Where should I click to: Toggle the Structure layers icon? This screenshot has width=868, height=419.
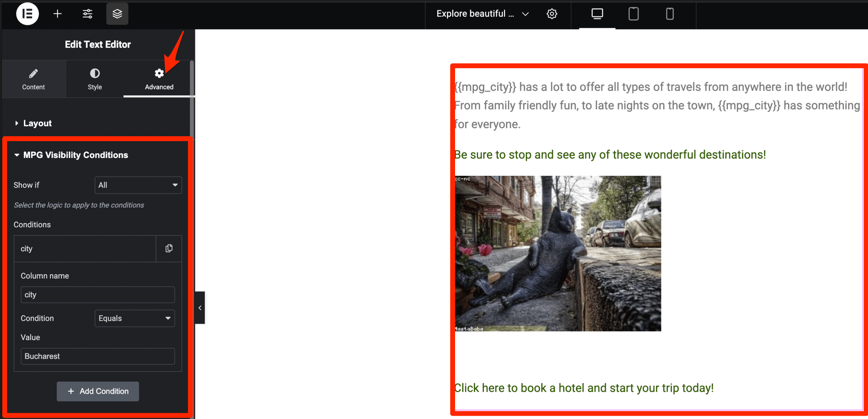[x=117, y=14]
